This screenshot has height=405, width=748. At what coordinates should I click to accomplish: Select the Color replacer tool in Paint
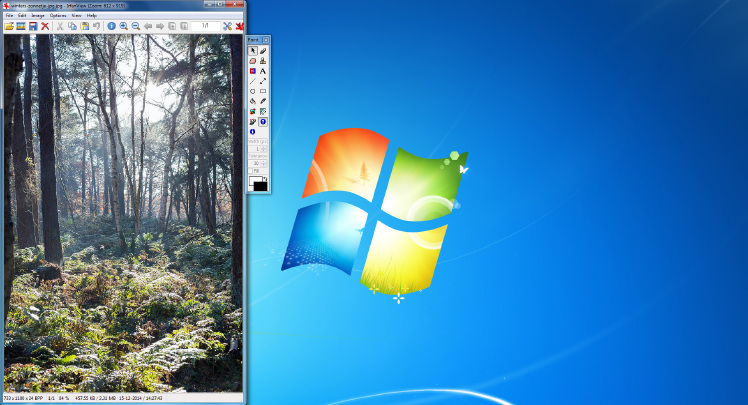click(253, 71)
